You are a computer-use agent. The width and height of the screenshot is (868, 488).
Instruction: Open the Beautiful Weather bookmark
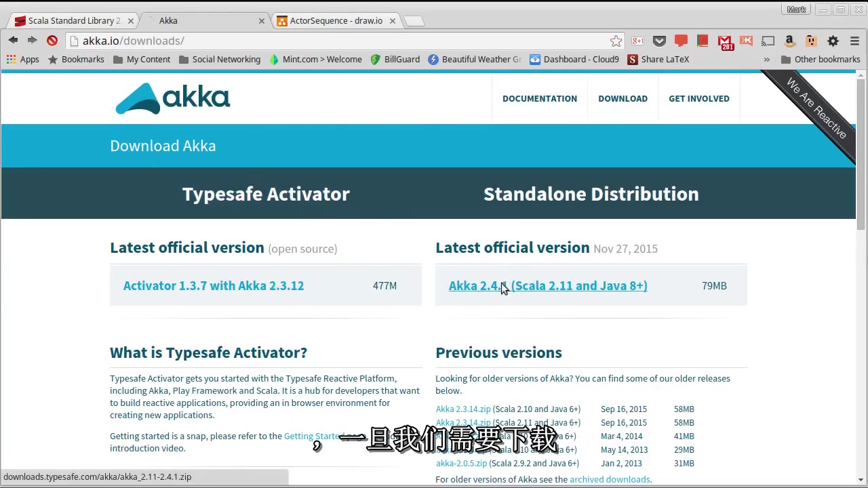click(x=475, y=60)
